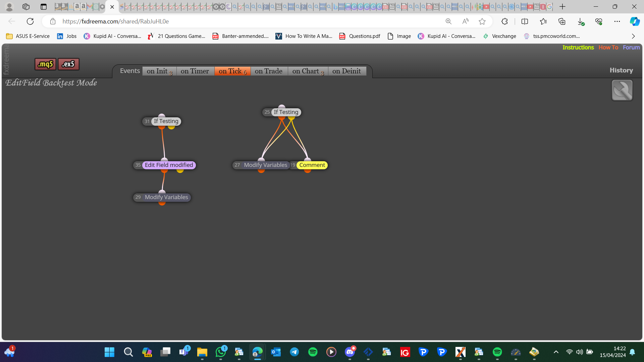Open the on Chart tab
The height and width of the screenshot is (362, 644).
[308, 71]
